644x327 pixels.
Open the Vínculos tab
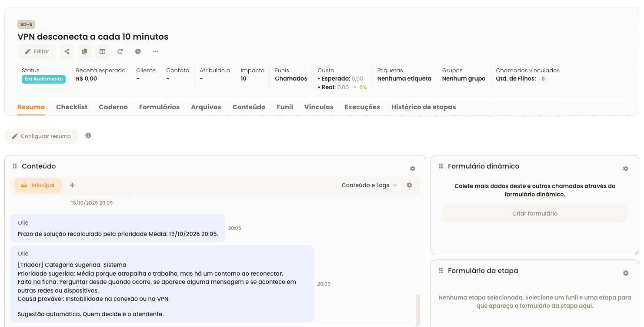(319, 107)
